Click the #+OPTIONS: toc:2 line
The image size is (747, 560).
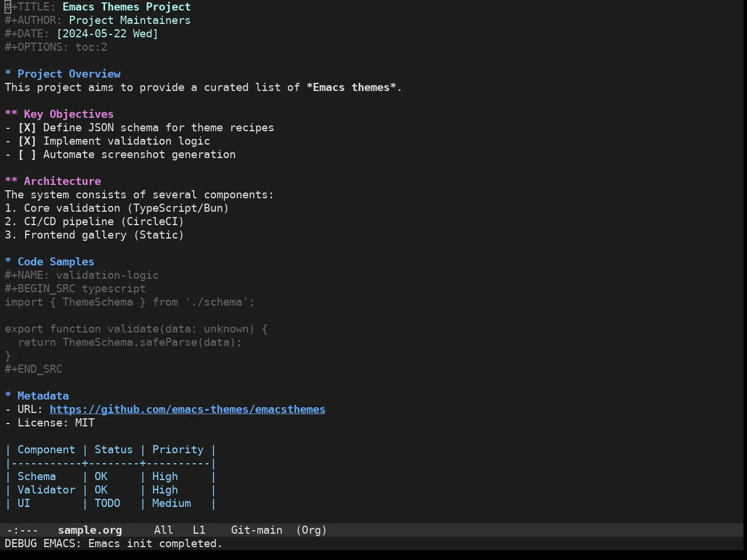point(56,47)
